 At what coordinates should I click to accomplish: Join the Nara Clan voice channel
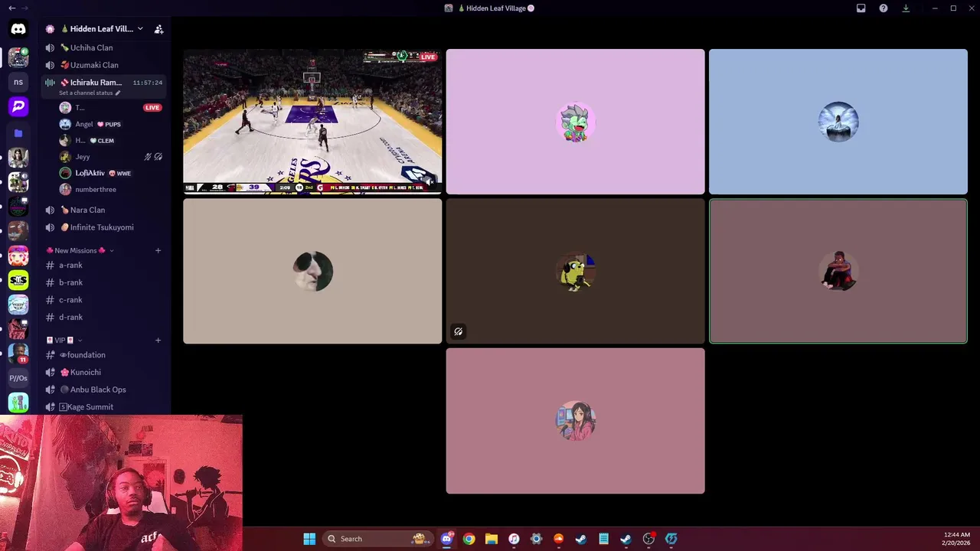click(102, 210)
